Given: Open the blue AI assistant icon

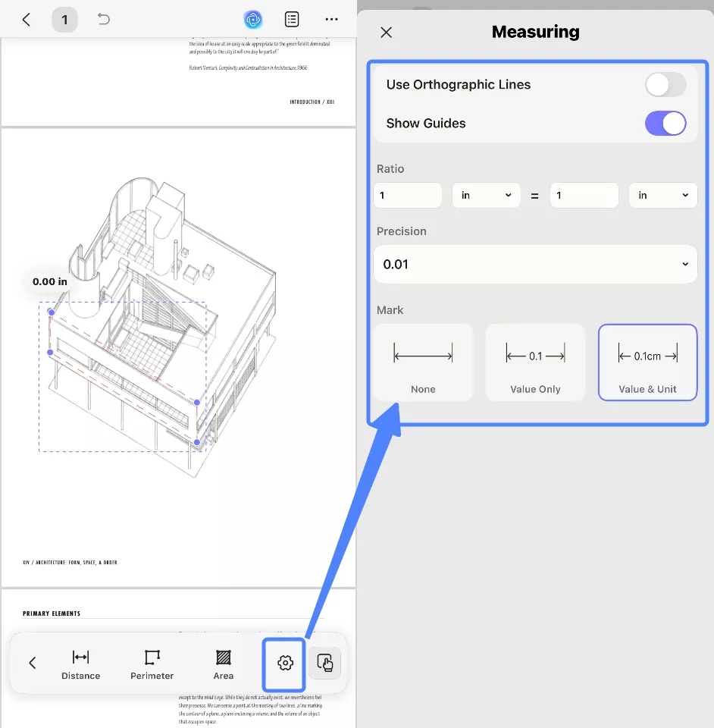Looking at the screenshot, I should pos(253,20).
